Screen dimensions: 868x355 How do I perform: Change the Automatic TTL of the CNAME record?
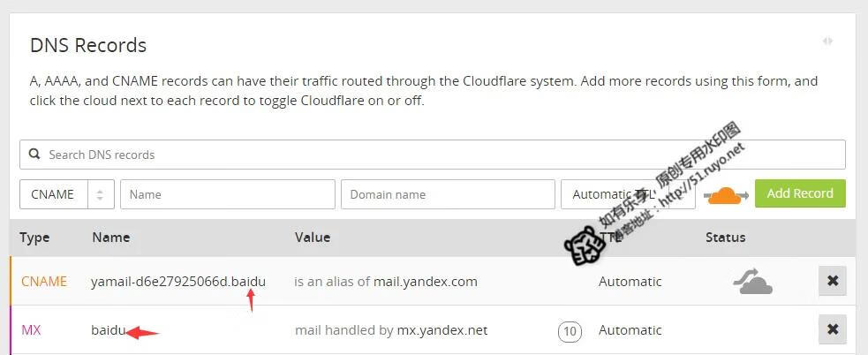pyautogui.click(x=630, y=282)
